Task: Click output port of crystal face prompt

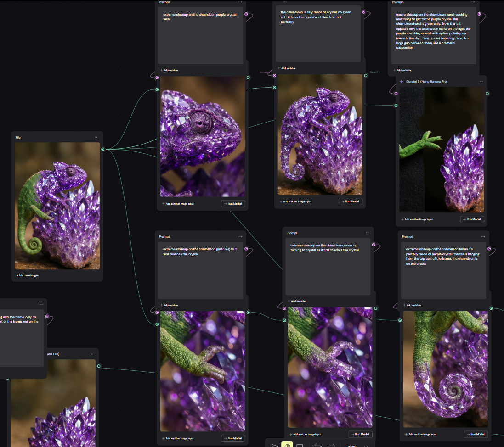Action: pos(246,14)
